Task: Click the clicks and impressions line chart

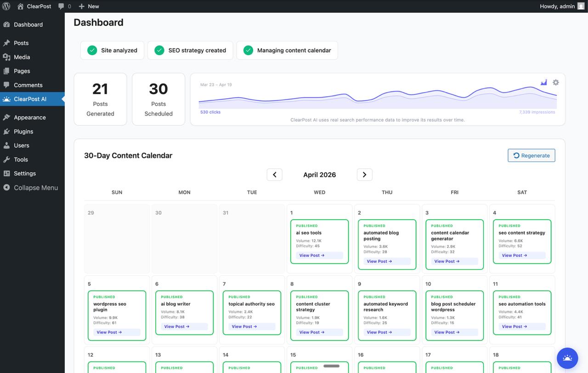Action: tap(378, 98)
